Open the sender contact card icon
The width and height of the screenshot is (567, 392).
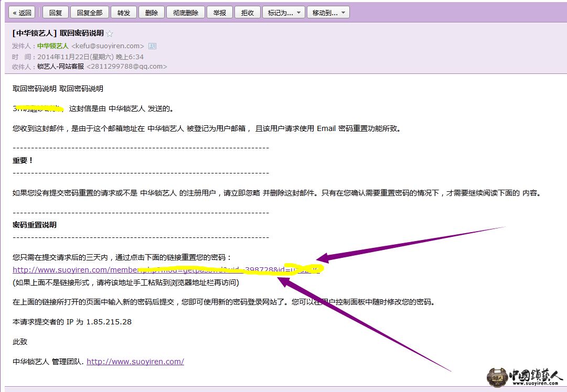153,46
